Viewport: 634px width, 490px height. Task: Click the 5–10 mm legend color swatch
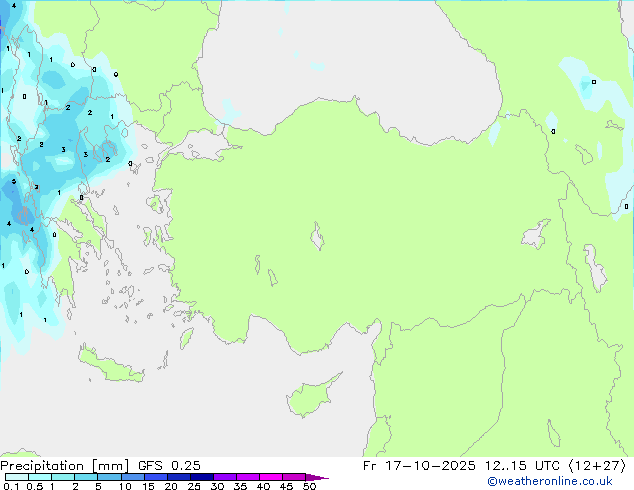(x=109, y=477)
